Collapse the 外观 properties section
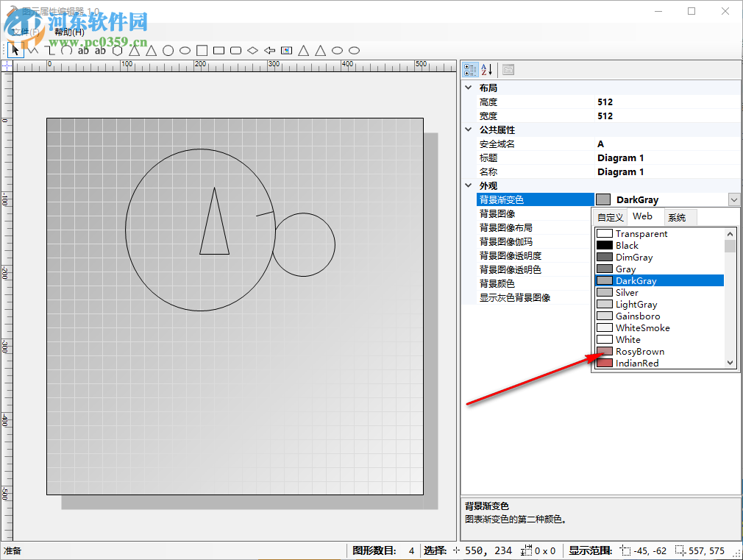The height and width of the screenshot is (560, 743). pyautogui.click(x=469, y=185)
